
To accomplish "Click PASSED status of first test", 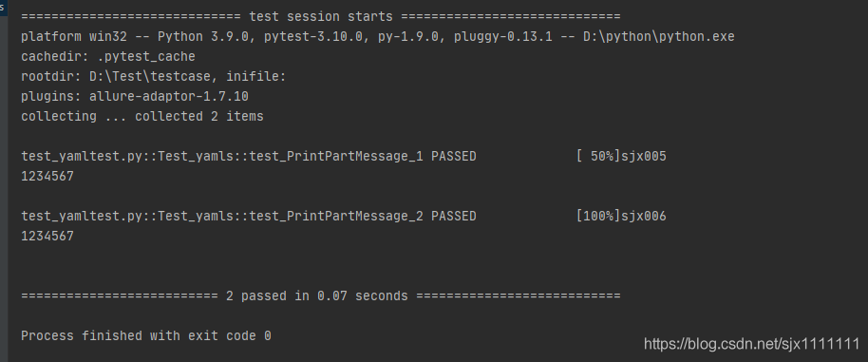I will [453, 156].
